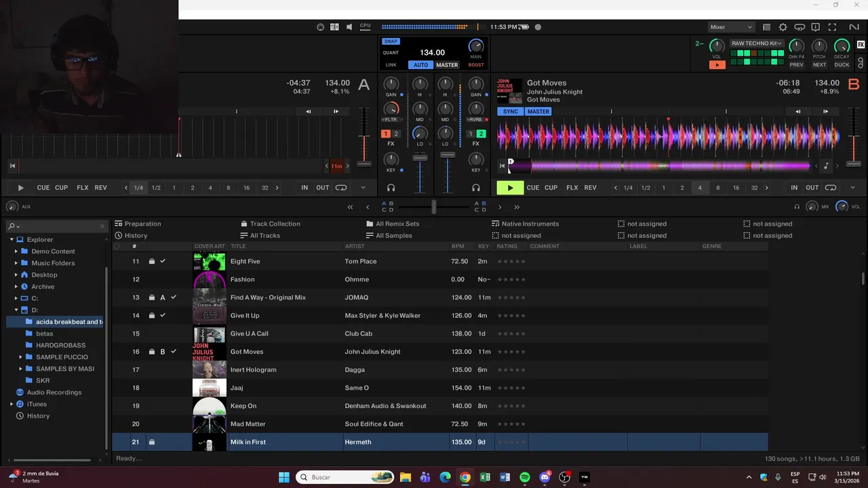Viewport: 868px width, 488px height.
Task: Click the headphone cue icon for Deck A
Action: click(x=391, y=188)
